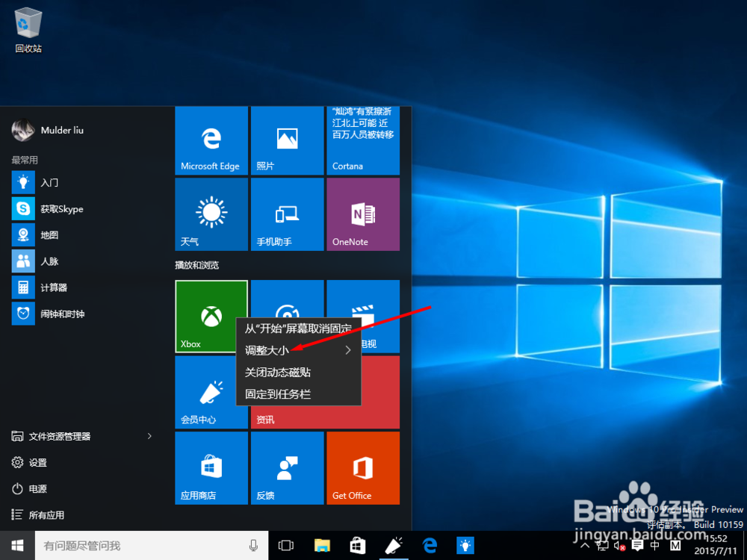The width and height of the screenshot is (747, 560).
Task: Open the Microsoft Edge tile
Action: click(x=211, y=140)
